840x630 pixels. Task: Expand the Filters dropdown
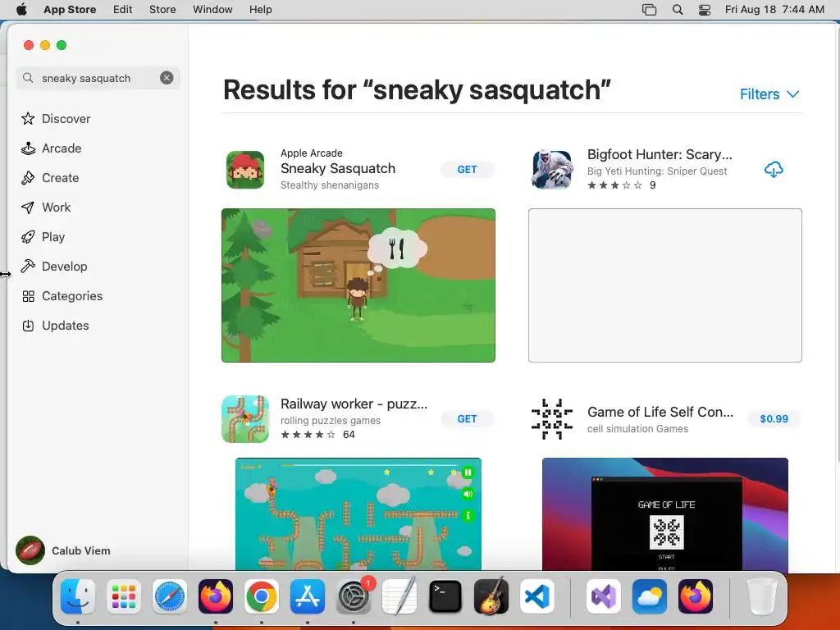[769, 94]
